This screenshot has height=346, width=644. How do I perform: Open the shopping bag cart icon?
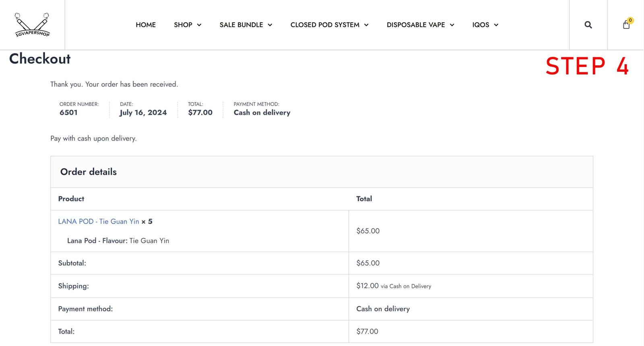pos(626,25)
